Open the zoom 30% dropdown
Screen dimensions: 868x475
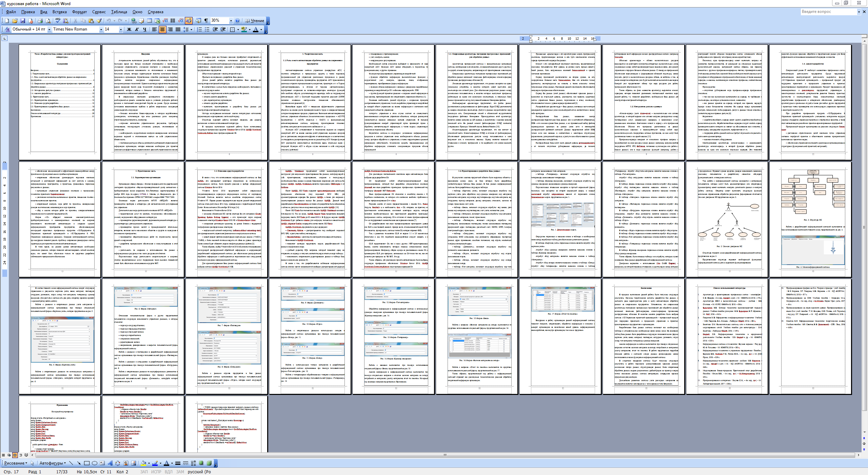pos(231,21)
